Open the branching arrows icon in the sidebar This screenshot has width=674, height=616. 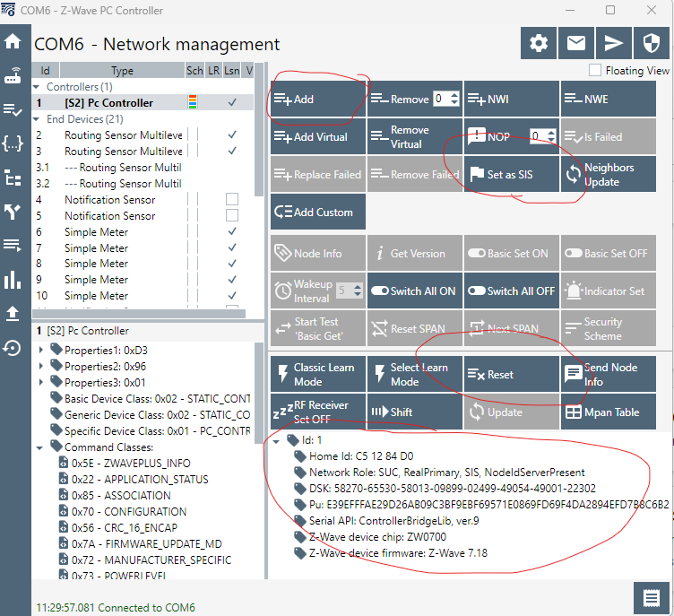tap(13, 212)
